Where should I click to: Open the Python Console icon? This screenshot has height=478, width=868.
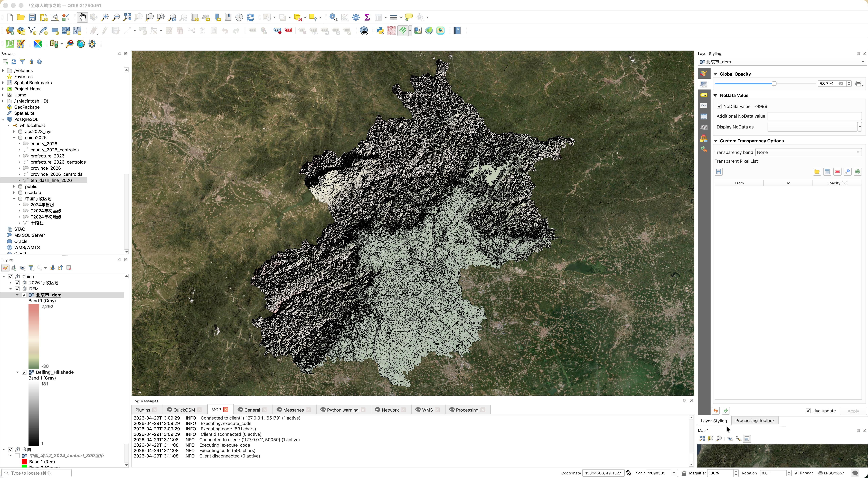[380, 31]
